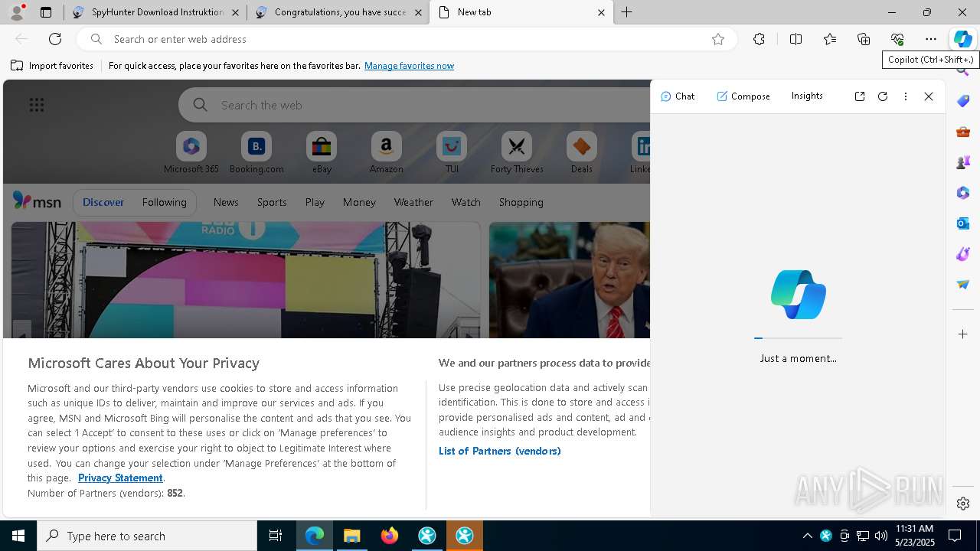Screen dimensions: 980x551
Task: Open Games chess sidebar icon
Action: point(963,162)
